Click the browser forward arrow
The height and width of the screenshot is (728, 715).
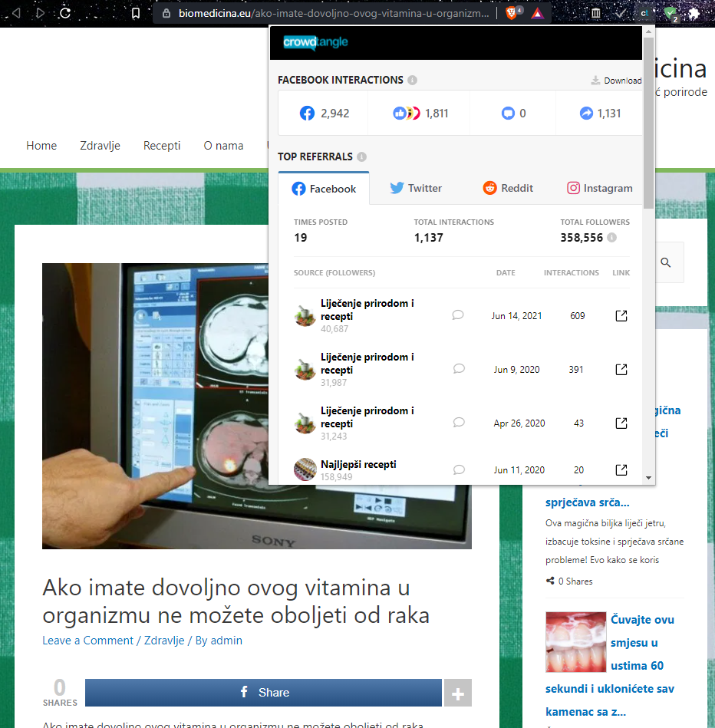[x=41, y=13]
